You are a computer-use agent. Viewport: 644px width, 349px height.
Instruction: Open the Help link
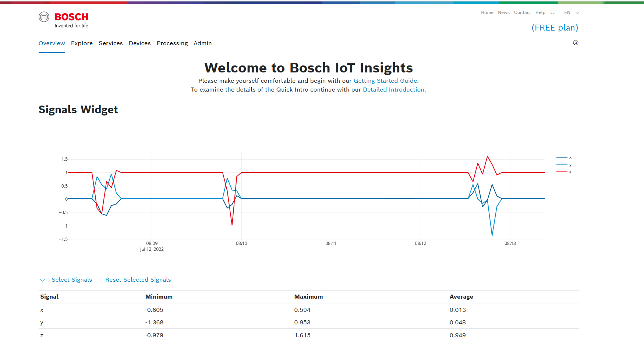click(540, 13)
